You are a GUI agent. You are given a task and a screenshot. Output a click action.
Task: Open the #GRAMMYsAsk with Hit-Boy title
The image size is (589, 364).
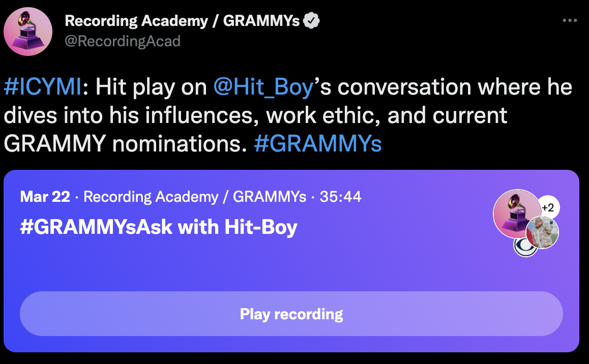pos(159,227)
